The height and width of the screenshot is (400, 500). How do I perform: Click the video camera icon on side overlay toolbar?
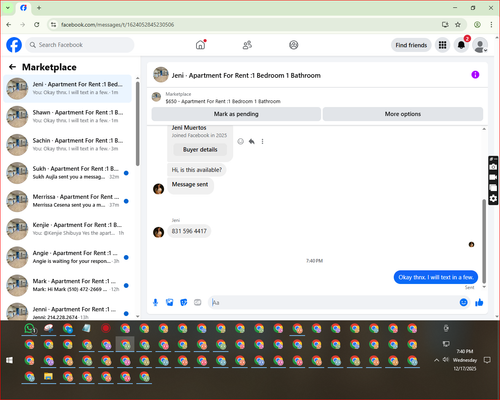tap(493, 177)
